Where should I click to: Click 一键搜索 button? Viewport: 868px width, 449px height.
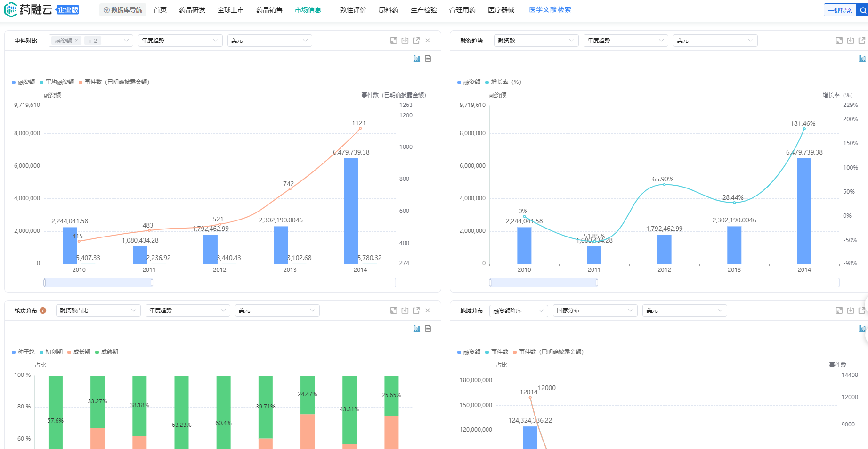point(840,10)
